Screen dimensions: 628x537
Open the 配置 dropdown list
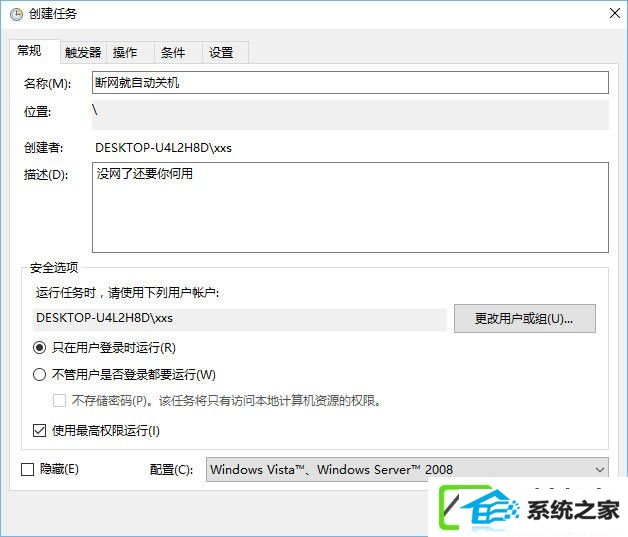tap(407, 469)
